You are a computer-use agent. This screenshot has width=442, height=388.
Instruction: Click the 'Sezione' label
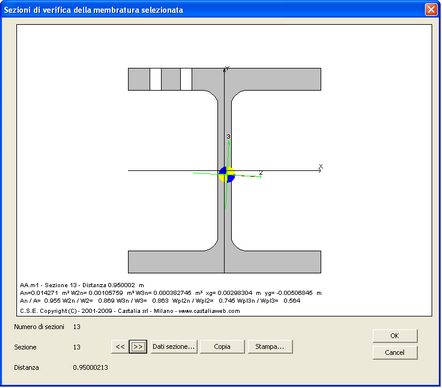click(25, 347)
